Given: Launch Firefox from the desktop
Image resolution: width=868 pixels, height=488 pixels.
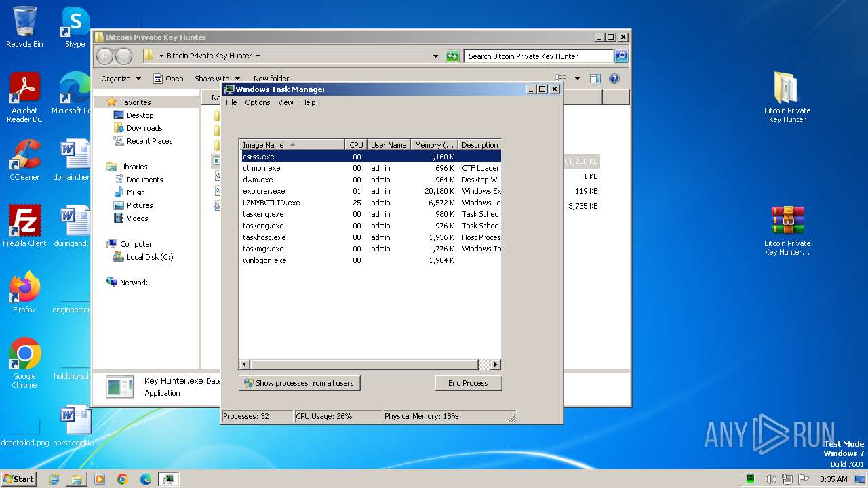Looking at the screenshot, I should click(x=24, y=293).
